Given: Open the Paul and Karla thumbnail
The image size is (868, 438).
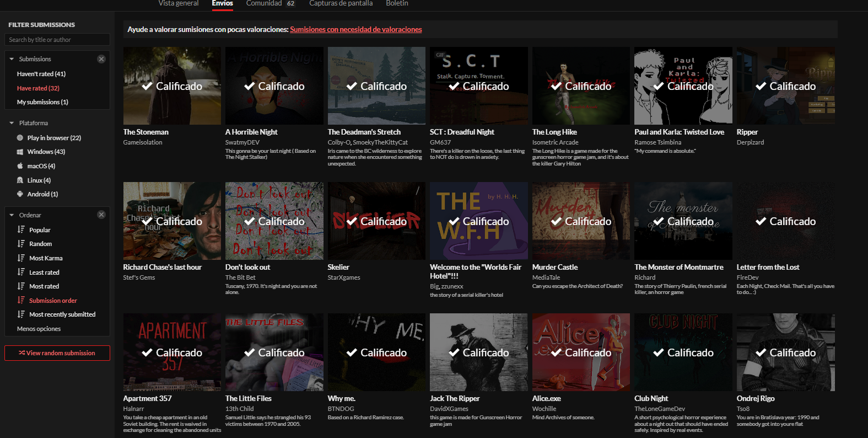Looking at the screenshot, I should [683, 86].
